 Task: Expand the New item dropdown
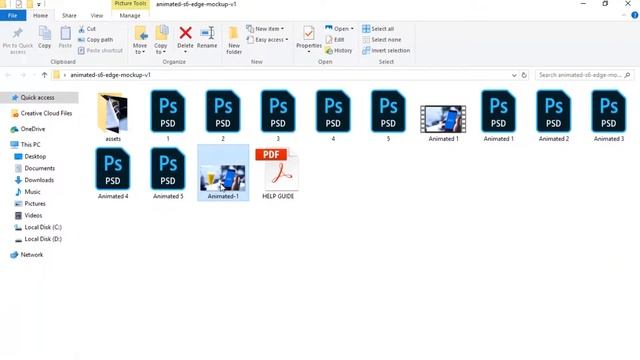(x=265, y=29)
